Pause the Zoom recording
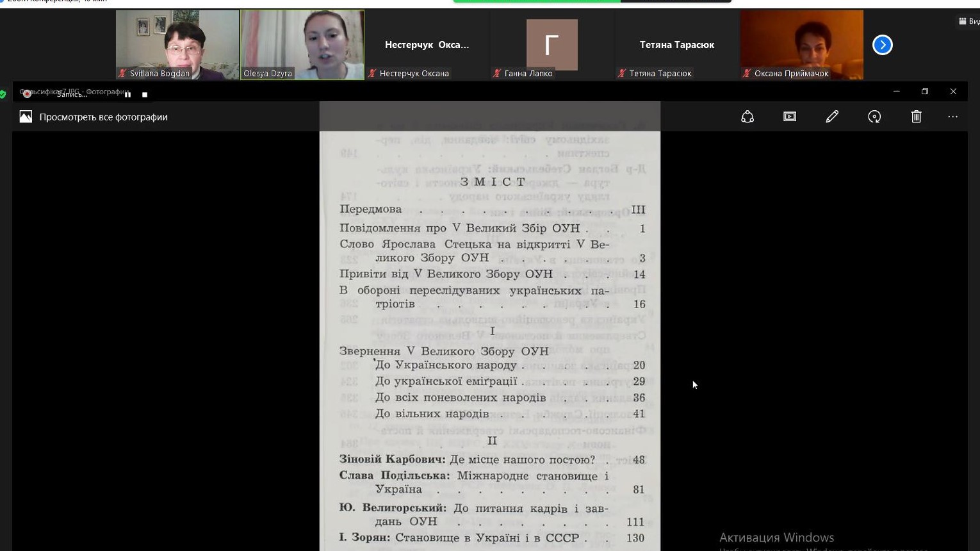 128,94
